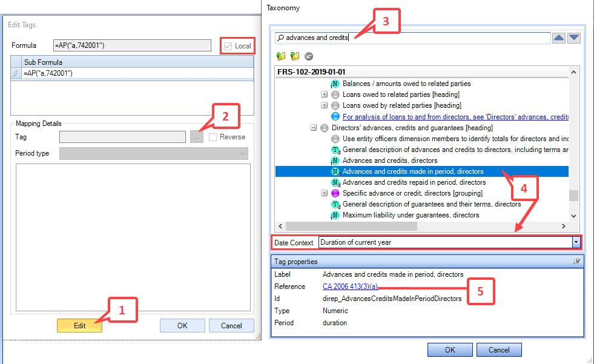Click the Date Context combo box text

[x=446, y=242]
